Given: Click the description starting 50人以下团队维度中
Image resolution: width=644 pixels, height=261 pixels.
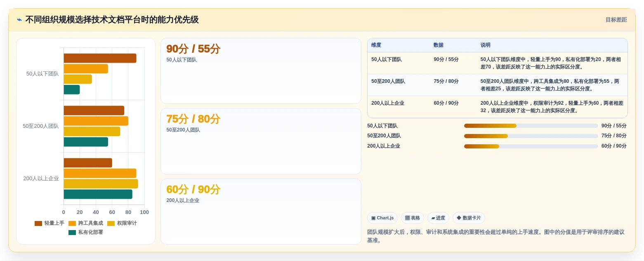Looking at the screenshot, I should pos(551,63).
